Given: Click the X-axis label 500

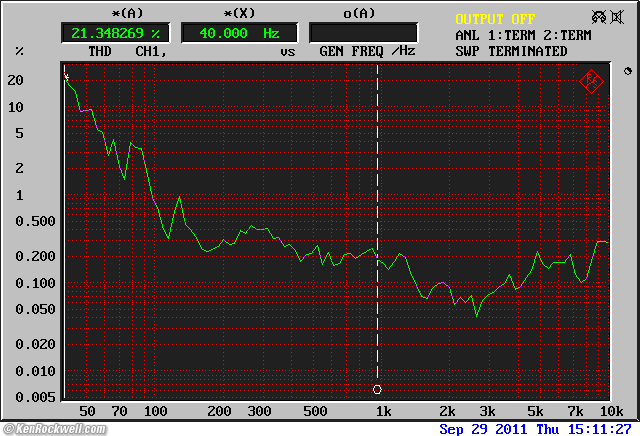Looking at the screenshot, I should [x=315, y=411].
